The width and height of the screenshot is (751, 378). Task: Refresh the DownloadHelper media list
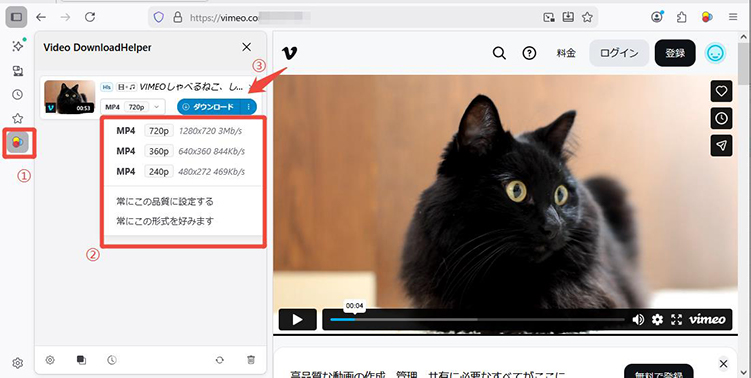point(219,360)
